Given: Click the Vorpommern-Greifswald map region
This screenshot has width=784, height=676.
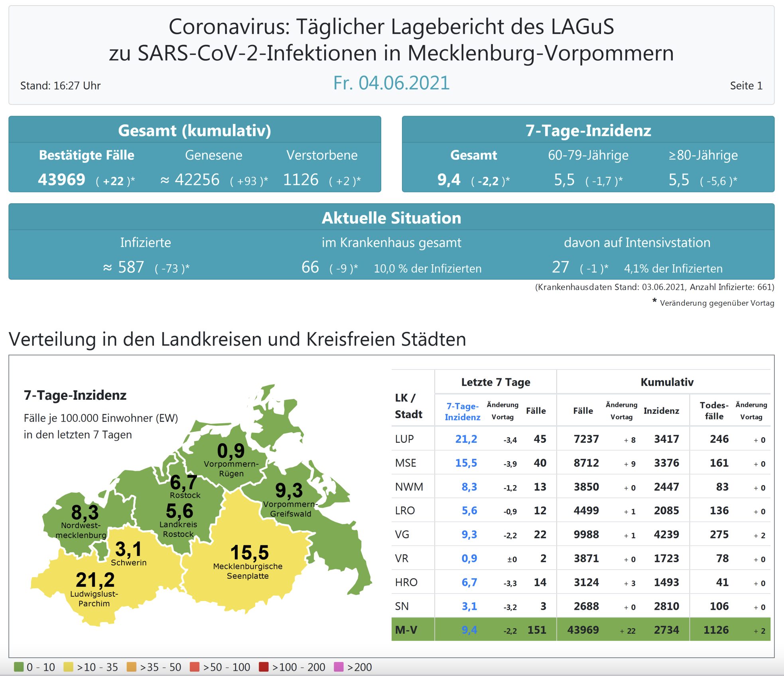Looking at the screenshot, I should pos(290,498).
